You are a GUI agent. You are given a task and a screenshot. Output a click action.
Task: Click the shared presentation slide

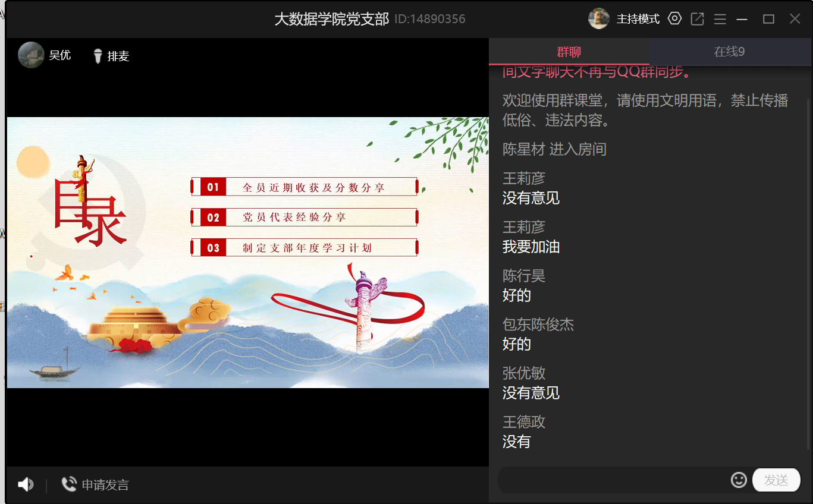pyautogui.click(x=247, y=253)
